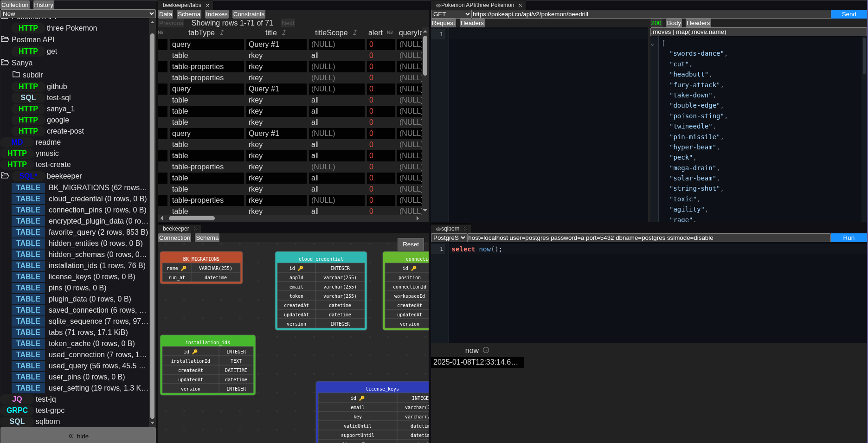
Task: Click the jq filter input field
Action: point(758,32)
